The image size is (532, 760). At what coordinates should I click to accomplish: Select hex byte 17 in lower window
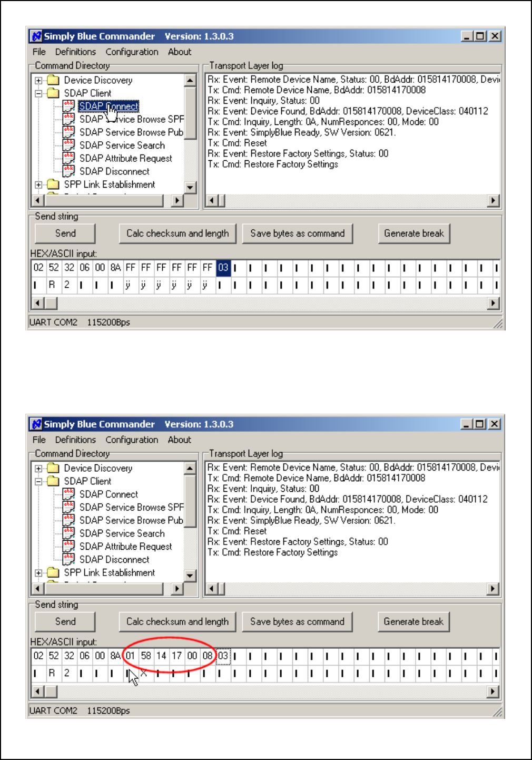[x=177, y=656]
